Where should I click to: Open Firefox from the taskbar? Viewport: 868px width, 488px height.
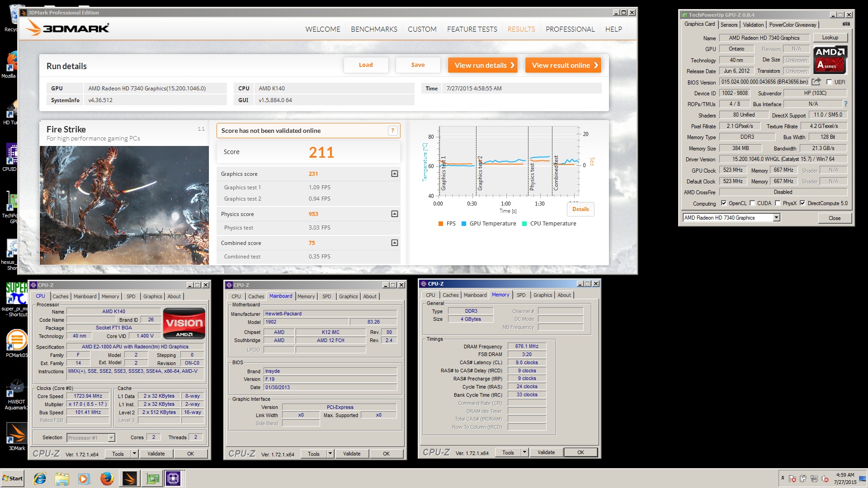(x=107, y=478)
